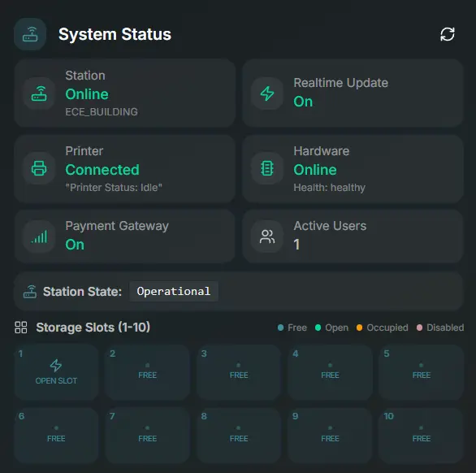Click the Disabled legend pink dot
Image resolution: width=476 pixels, height=473 pixels.
click(x=419, y=328)
